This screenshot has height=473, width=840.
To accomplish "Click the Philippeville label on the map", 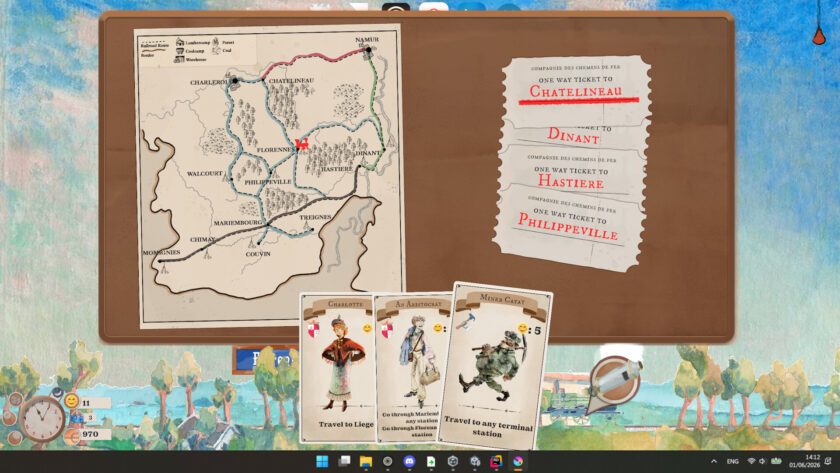I will pos(268,182).
